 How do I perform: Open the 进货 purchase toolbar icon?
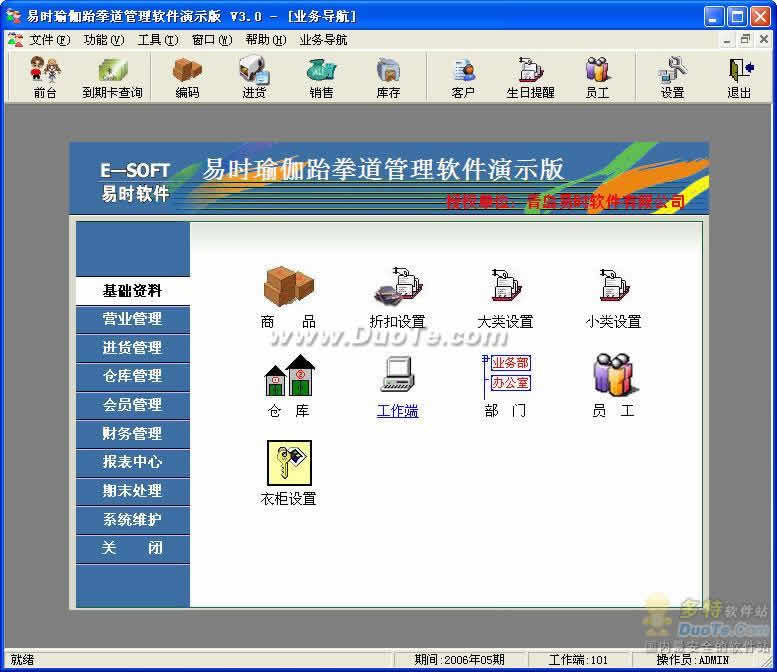[x=254, y=76]
